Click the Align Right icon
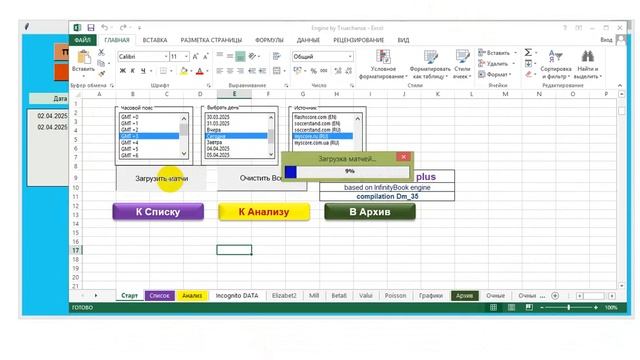Viewport: 640px width, 360px height. pyautogui.click(x=240, y=71)
